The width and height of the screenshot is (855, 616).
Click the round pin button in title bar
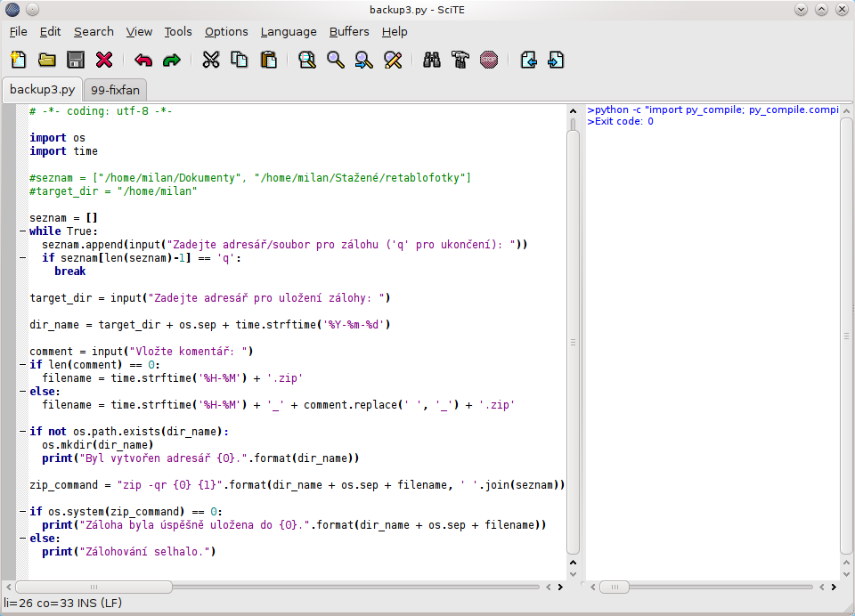(x=32, y=9)
